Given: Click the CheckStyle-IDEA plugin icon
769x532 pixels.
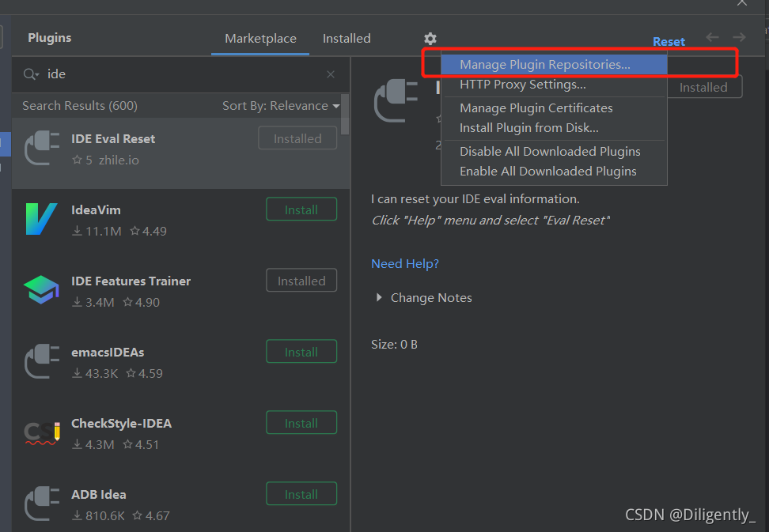Looking at the screenshot, I should (x=42, y=433).
